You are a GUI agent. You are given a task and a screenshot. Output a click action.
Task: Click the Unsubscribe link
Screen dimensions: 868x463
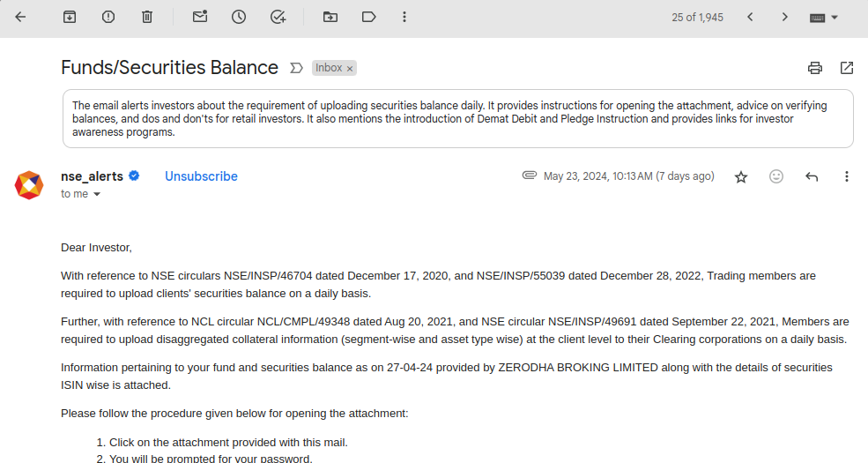tap(201, 176)
